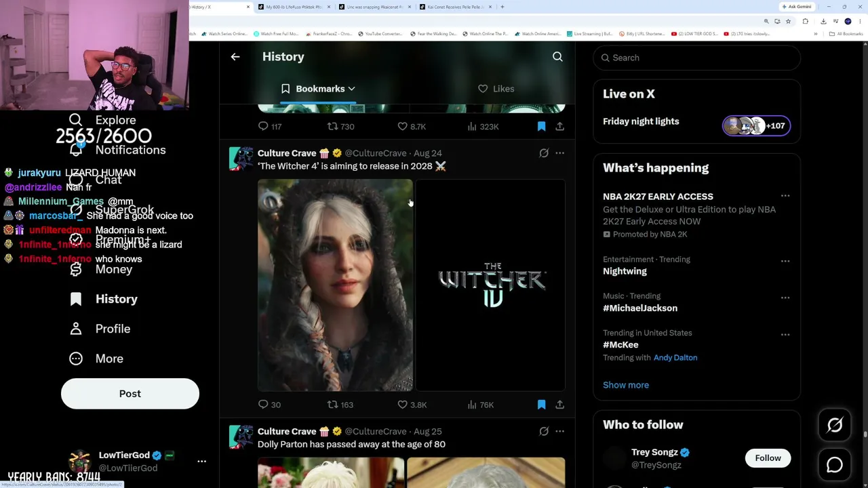Switch to the My 600-lb Life browser tab

click(x=294, y=7)
